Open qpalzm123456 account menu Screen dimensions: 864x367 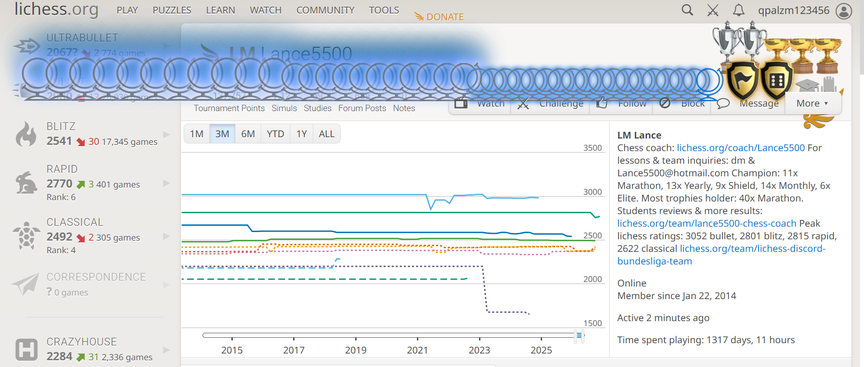tap(793, 10)
